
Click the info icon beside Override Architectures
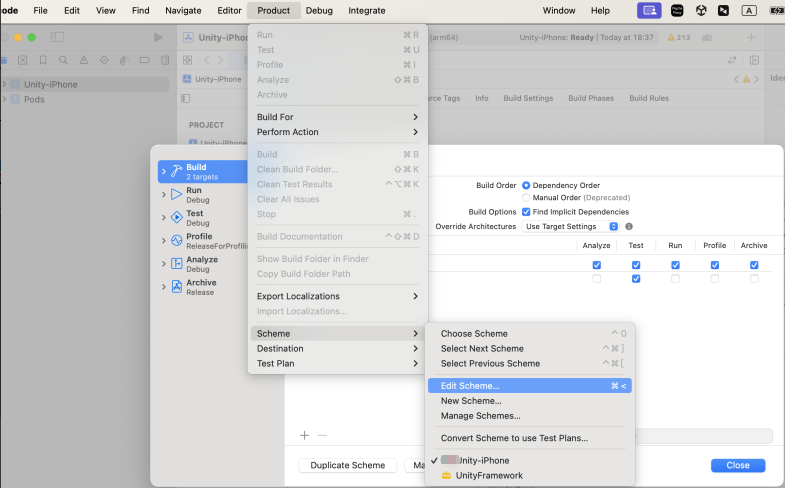[629, 226]
